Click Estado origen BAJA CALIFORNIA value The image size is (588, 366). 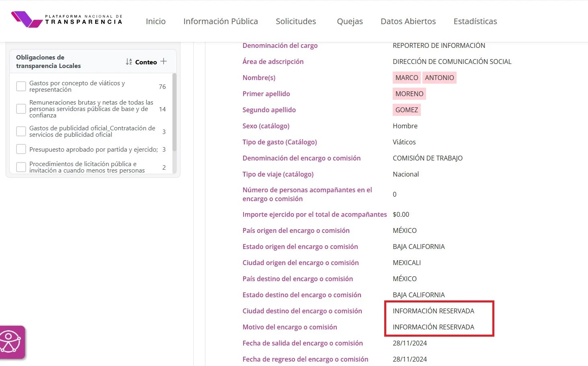419,247
